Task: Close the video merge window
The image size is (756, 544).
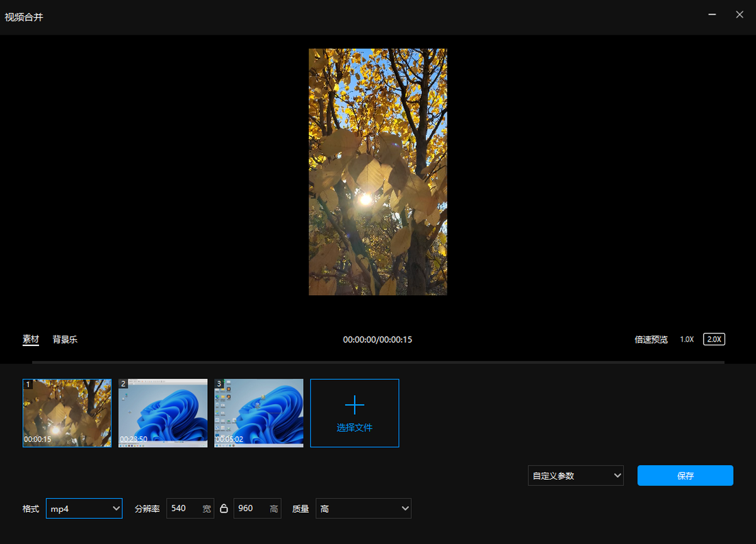Action: tap(740, 14)
